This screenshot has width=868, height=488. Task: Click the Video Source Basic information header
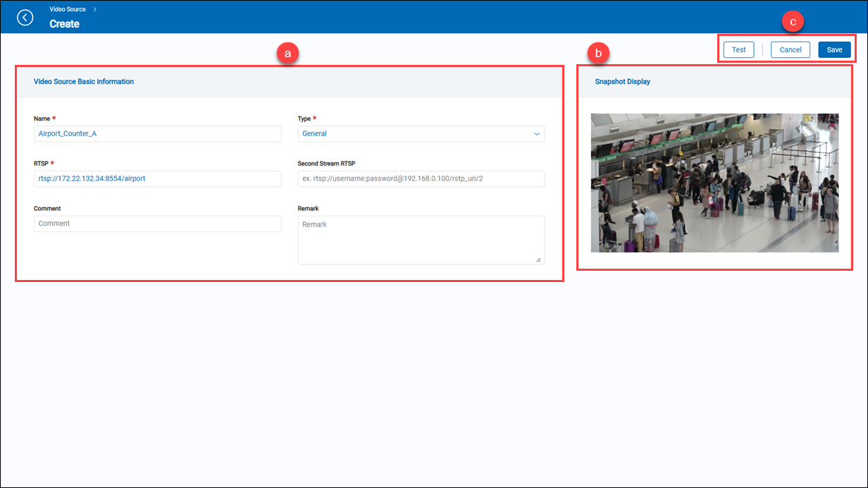84,82
